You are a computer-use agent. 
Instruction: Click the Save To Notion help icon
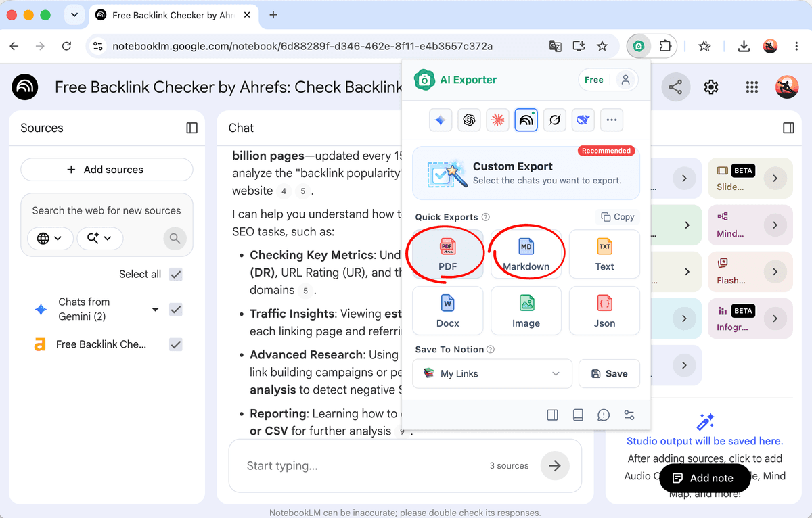click(491, 350)
